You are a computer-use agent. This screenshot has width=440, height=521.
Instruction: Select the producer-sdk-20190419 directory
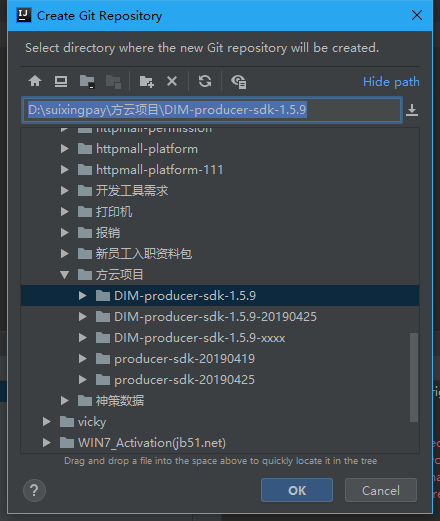pyautogui.click(x=220, y=359)
